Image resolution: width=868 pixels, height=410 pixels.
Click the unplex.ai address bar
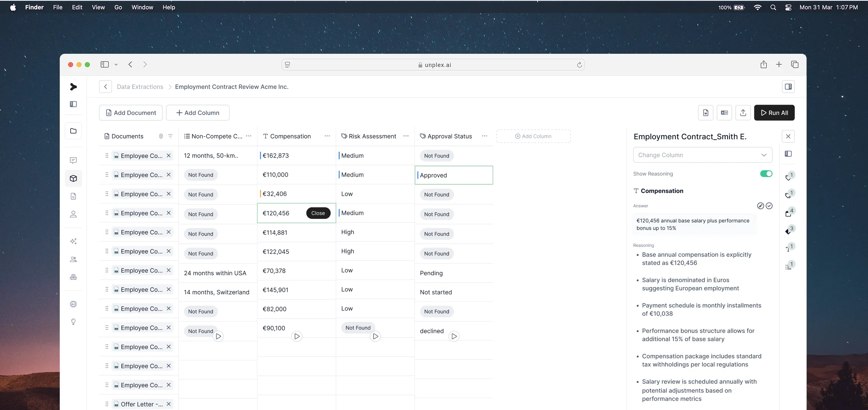(433, 65)
